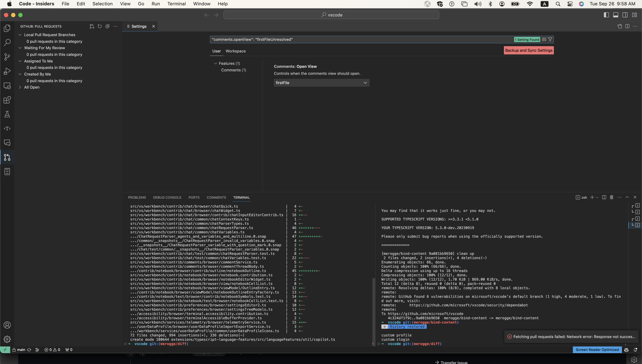The width and height of the screenshot is (642, 364).
Task: Open the Terminal menu in menu bar
Action: pyautogui.click(x=176, y=4)
